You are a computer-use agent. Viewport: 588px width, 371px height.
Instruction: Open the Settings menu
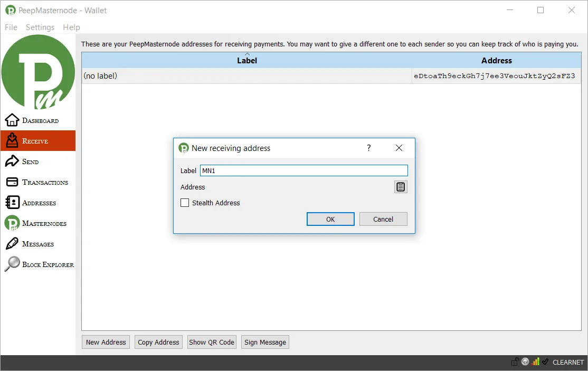40,27
